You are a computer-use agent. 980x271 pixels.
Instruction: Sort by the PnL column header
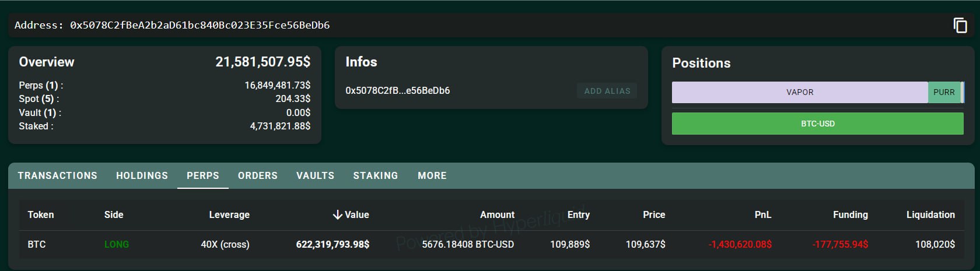tap(762, 215)
